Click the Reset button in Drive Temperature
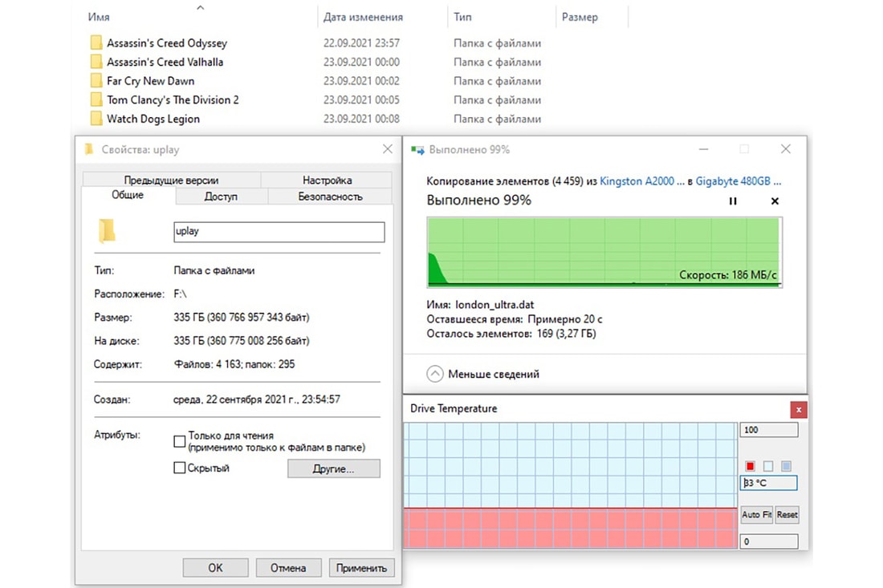The height and width of the screenshot is (588, 883). 787,514
